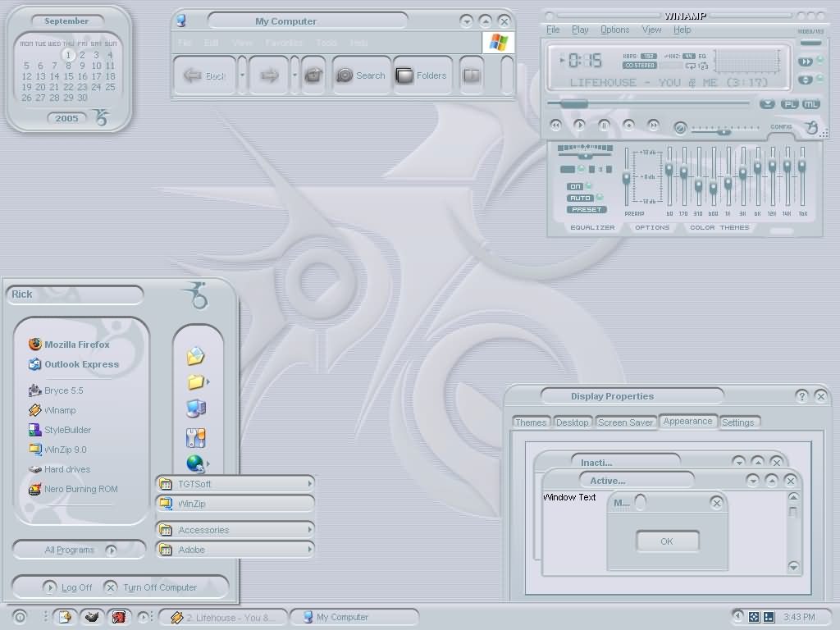
Task: Toggle the Search pane in My Computer
Action: tap(361, 75)
